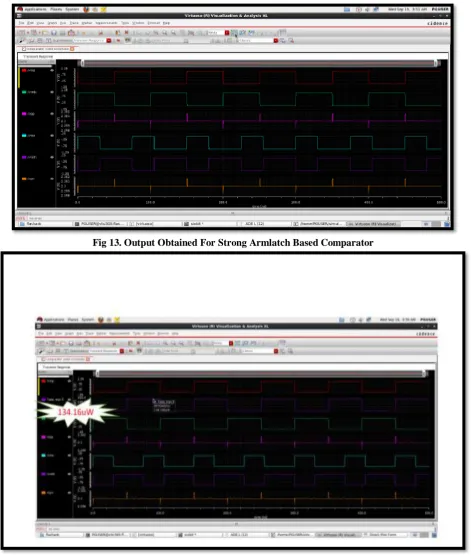Click the orange trace color swatch, upper window
This screenshot has width=471, height=555.
24,179
